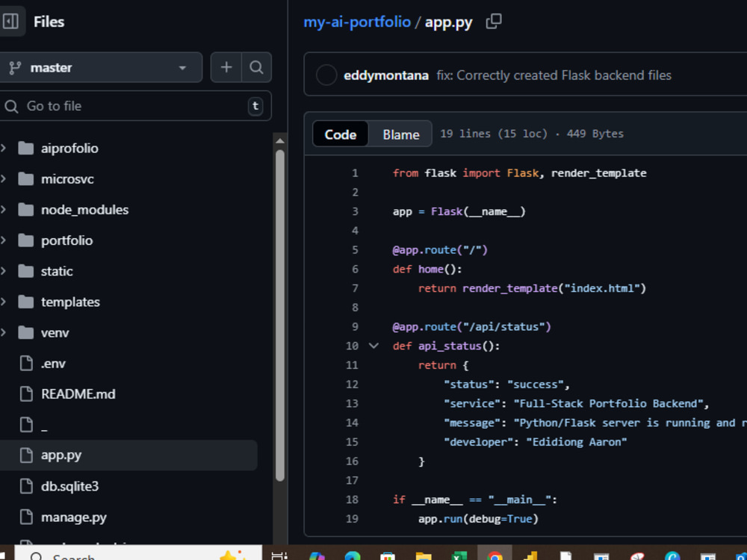Click the file icon of the underscore file
Viewport: 747px width, 560px height.
[x=26, y=425]
